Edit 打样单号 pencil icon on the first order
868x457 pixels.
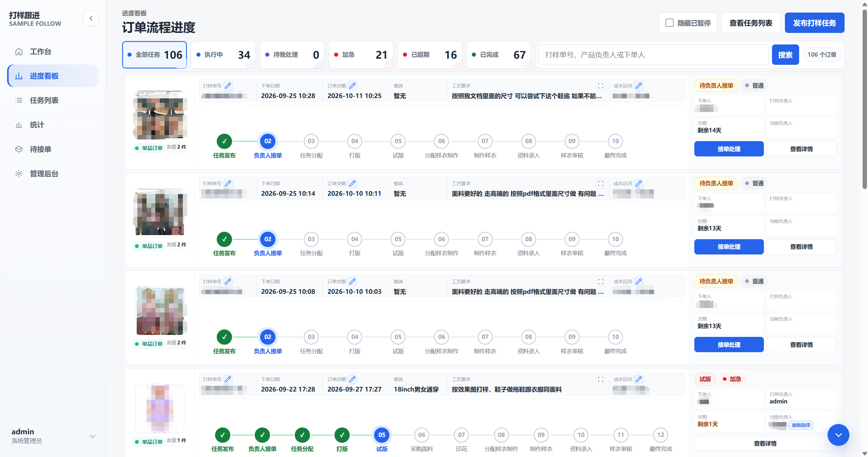[228, 86]
